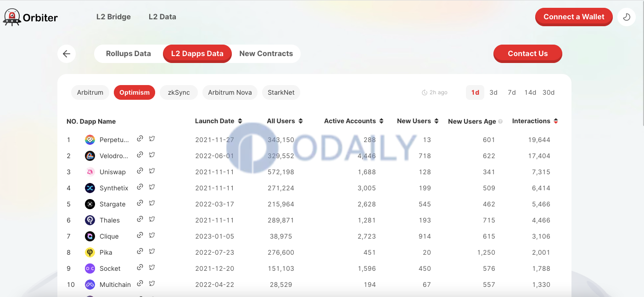This screenshot has width=644, height=297.
Task: Open Clique Twitter icon
Action: click(x=152, y=235)
